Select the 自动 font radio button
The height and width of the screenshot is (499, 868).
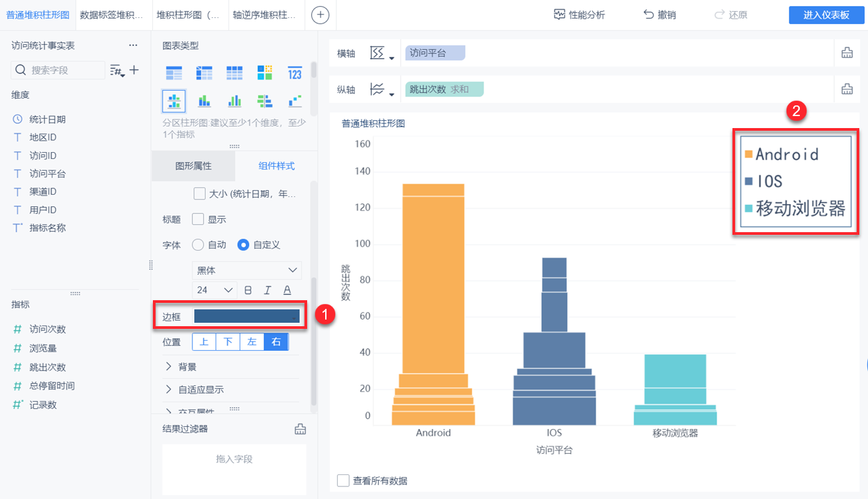point(198,245)
